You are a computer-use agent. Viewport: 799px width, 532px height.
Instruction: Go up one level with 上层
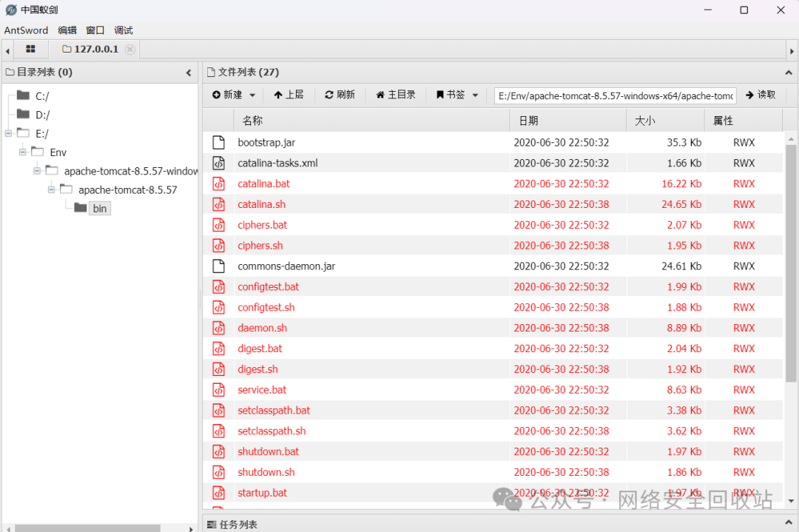click(x=289, y=95)
